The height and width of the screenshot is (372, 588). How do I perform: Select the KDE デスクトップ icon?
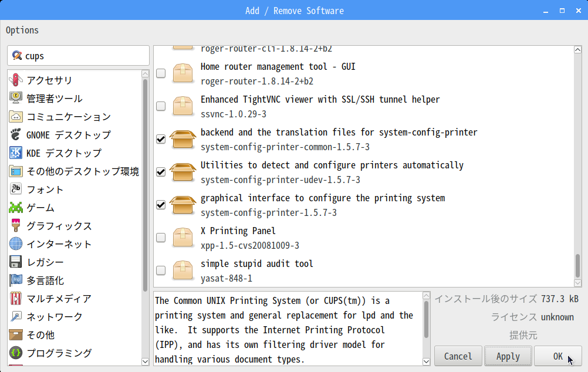pos(16,153)
